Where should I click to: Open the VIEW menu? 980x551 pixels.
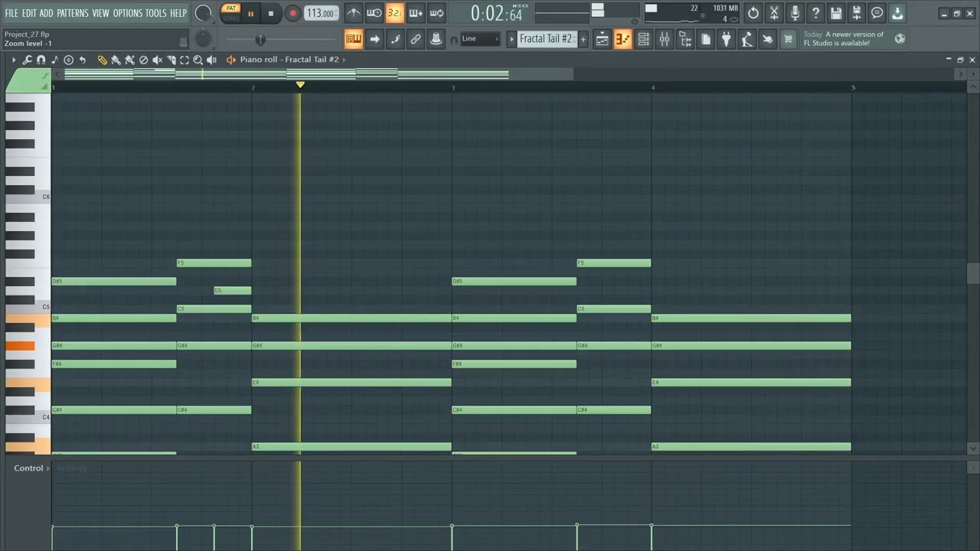point(101,13)
